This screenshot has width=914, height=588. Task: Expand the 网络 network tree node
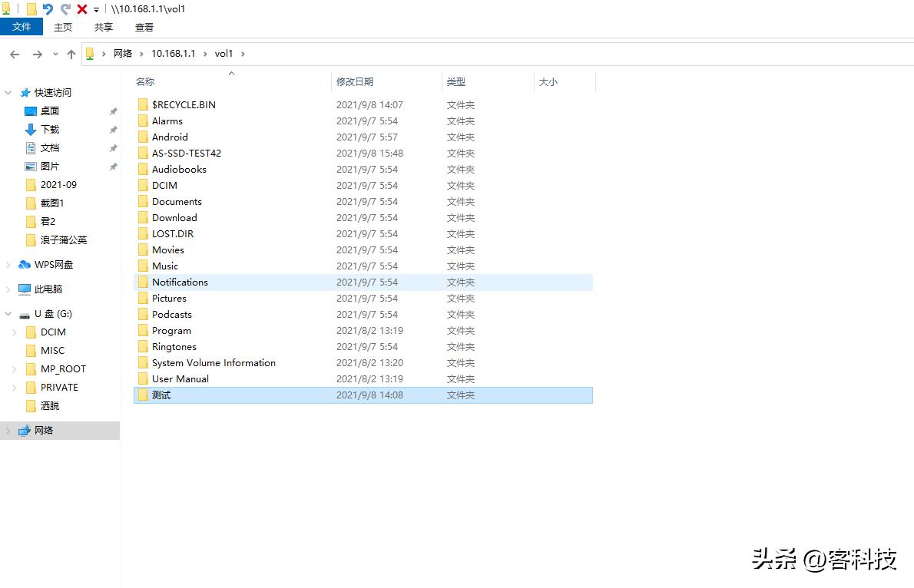click(8, 431)
